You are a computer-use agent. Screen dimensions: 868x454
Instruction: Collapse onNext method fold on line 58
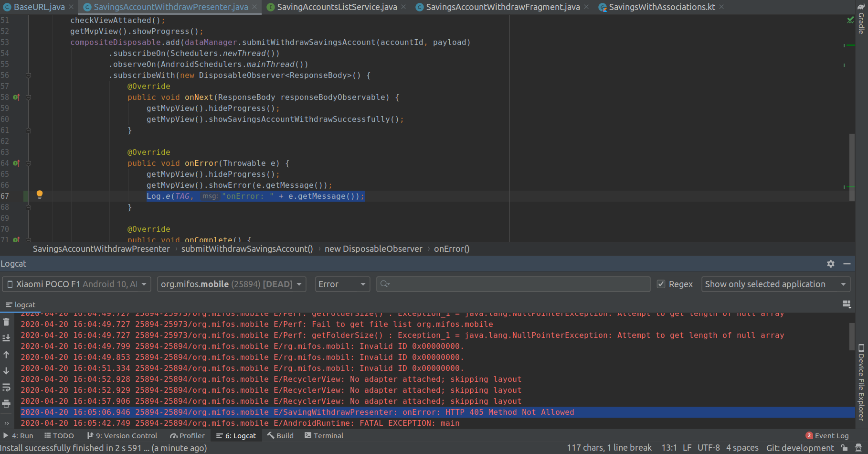(28, 97)
